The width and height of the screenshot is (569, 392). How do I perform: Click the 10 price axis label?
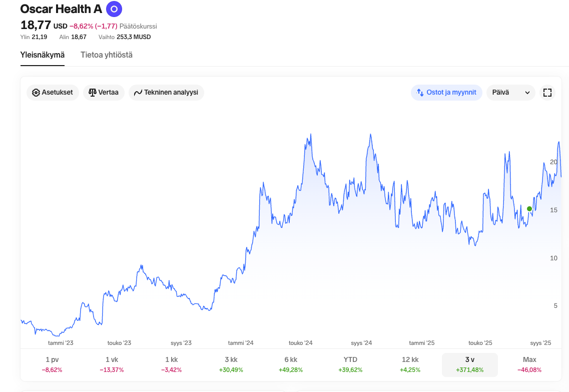[x=553, y=258]
